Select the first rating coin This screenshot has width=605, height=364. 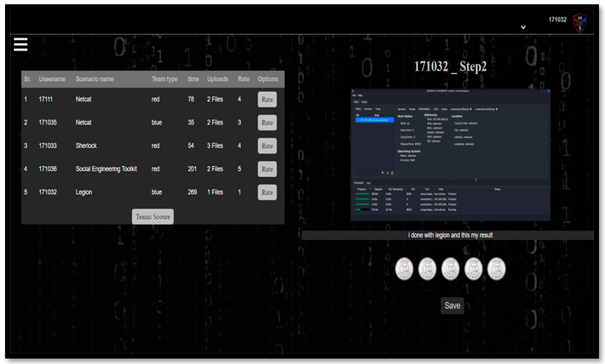[x=404, y=269]
